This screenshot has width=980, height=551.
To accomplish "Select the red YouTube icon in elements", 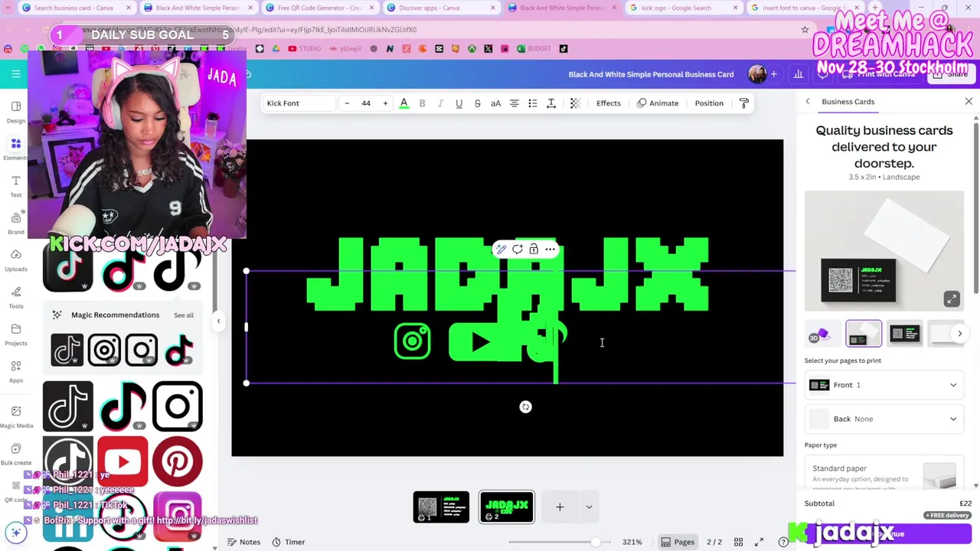I will click(x=122, y=461).
